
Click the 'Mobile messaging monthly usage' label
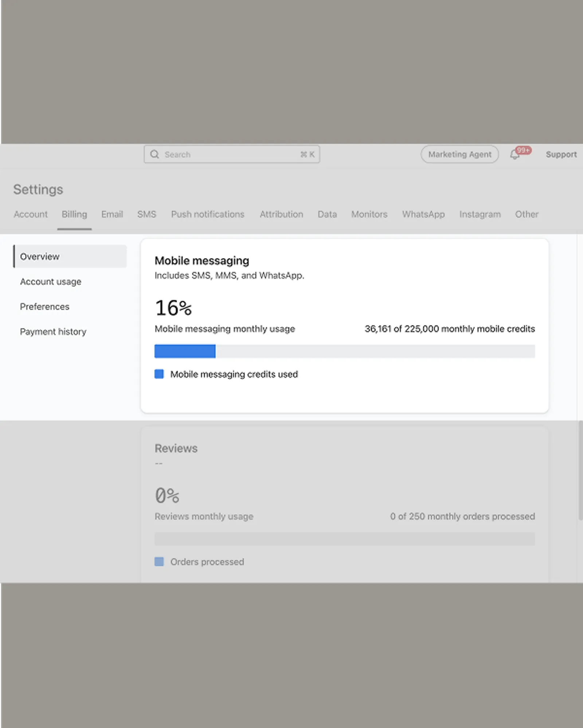click(x=225, y=329)
